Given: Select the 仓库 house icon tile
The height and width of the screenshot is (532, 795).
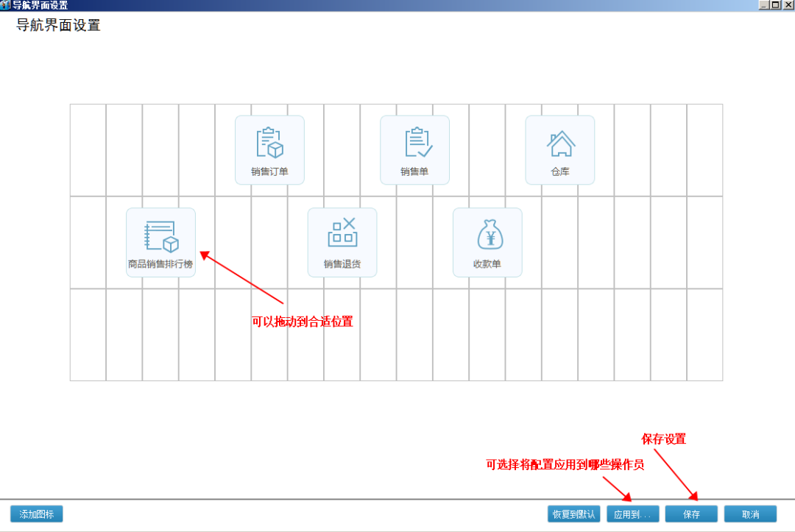Looking at the screenshot, I should click(559, 150).
